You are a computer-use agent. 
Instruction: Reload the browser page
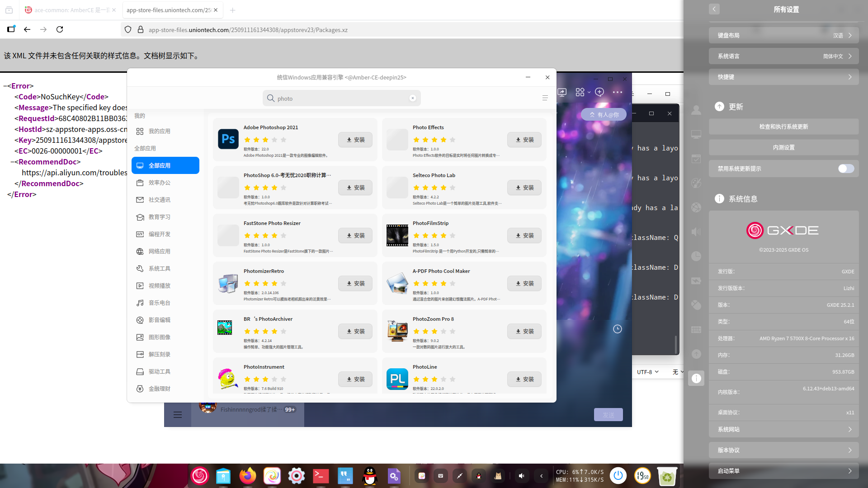coord(60,29)
